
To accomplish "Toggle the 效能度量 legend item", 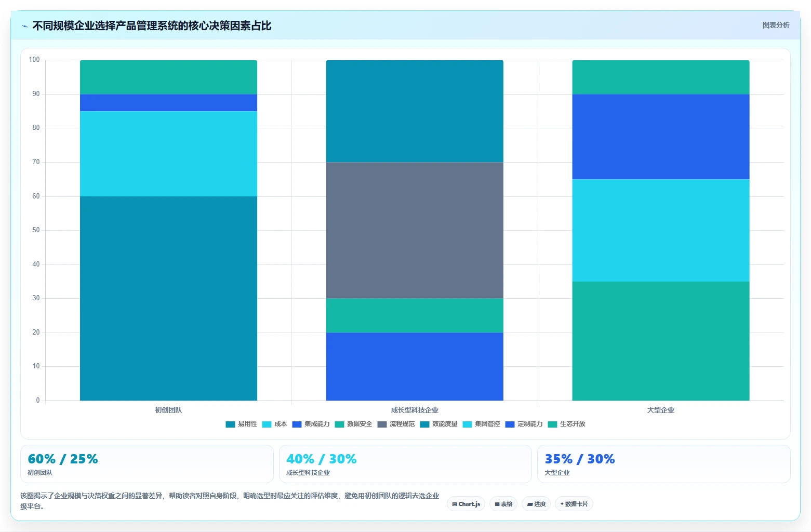I will pos(439,424).
